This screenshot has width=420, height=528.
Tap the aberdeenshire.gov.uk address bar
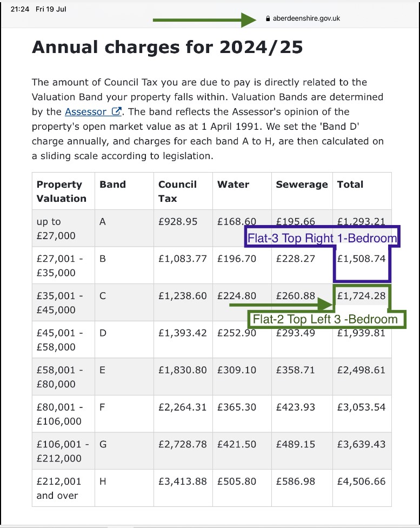[303, 18]
